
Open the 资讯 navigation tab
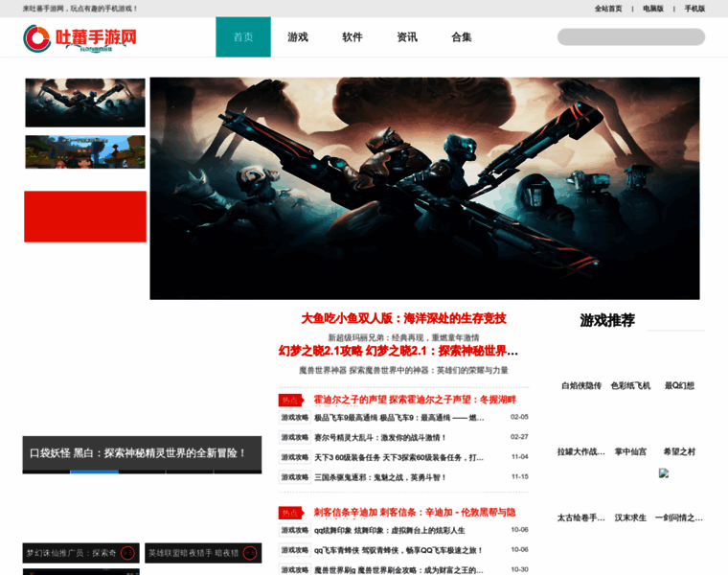(x=407, y=37)
